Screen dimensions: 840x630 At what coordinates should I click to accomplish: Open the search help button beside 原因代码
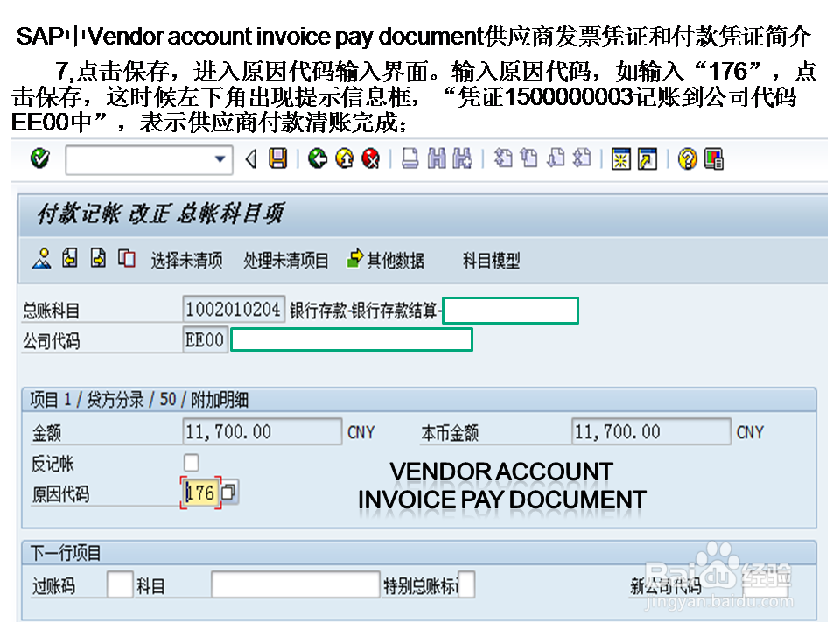point(228,493)
